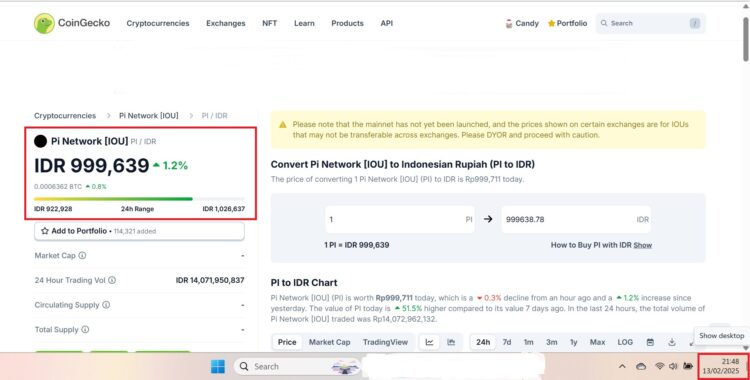Open the taskbar clock showing 21:48
Screen dimensions: 750x380
[x=721, y=366]
